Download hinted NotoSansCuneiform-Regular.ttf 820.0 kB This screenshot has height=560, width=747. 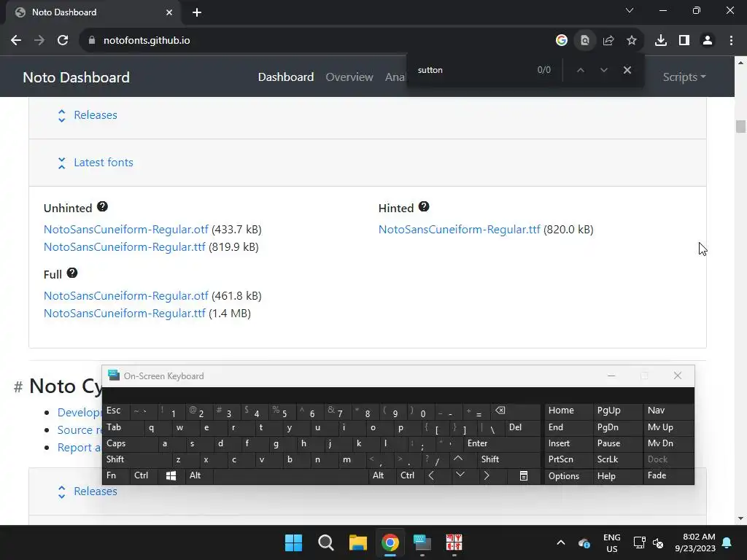[460, 230]
